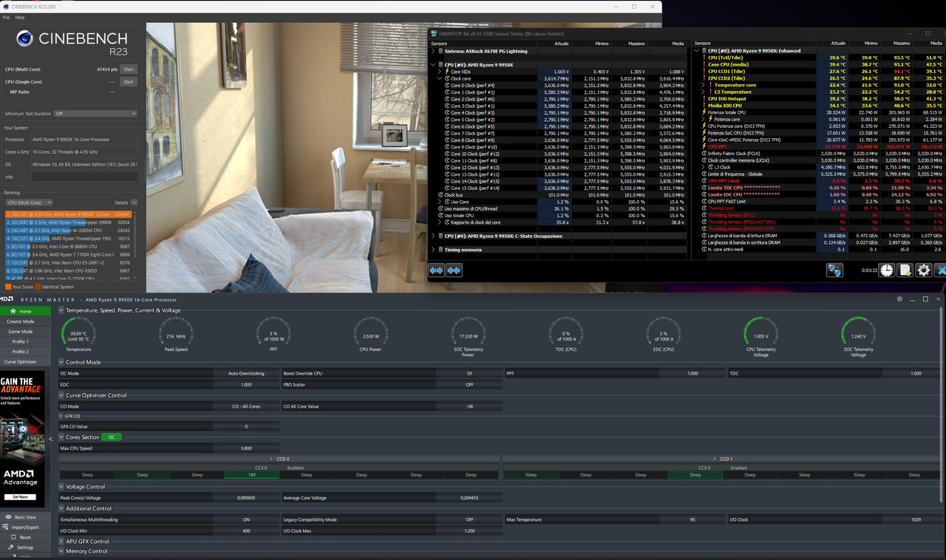Screen dimensions: 946x560
Task: Click the Peak Speed gauge
Action: (x=176, y=334)
